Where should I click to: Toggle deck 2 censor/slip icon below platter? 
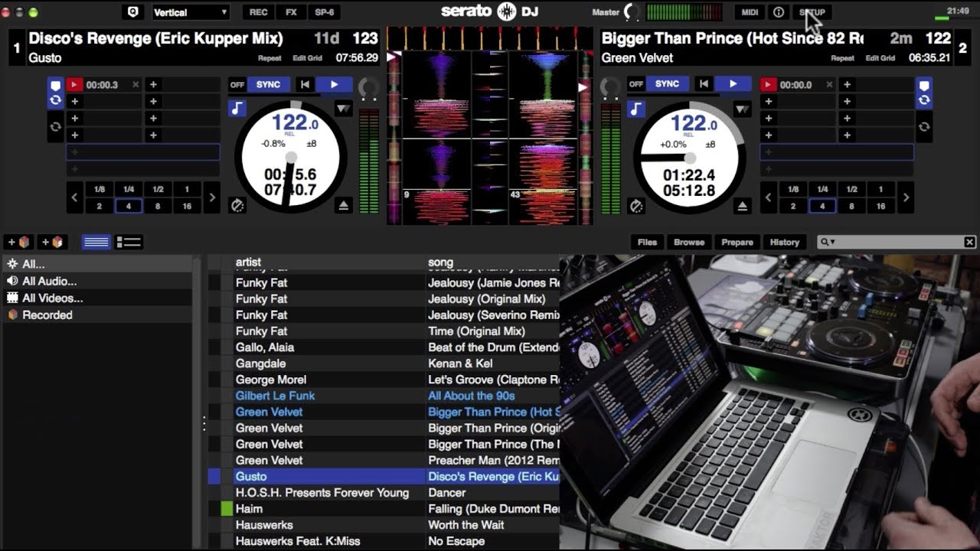click(636, 206)
